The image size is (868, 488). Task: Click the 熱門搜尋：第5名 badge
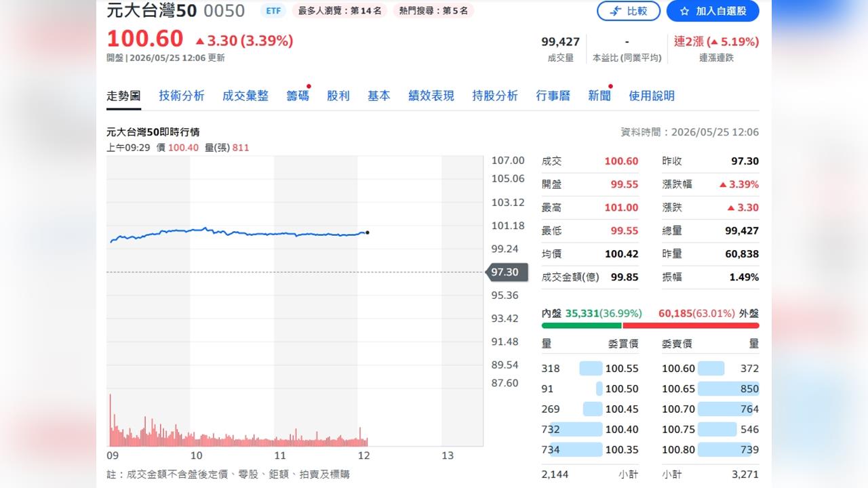tap(433, 11)
